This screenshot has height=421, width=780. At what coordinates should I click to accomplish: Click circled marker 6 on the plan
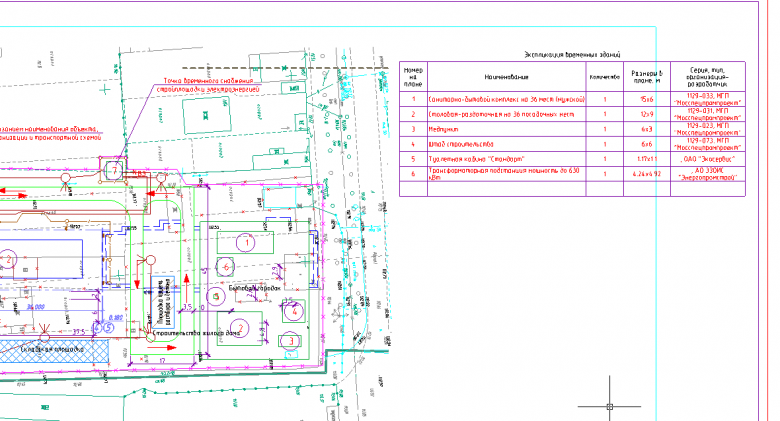226,267
